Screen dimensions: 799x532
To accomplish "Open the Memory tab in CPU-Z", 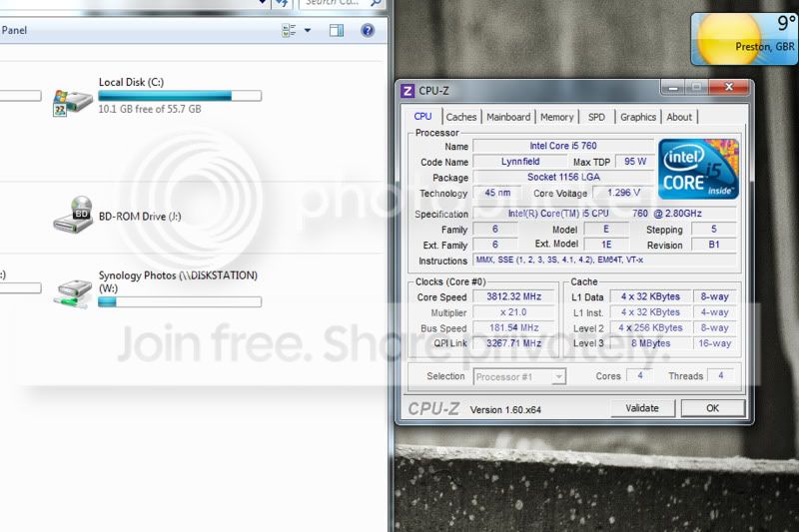I will [556, 117].
